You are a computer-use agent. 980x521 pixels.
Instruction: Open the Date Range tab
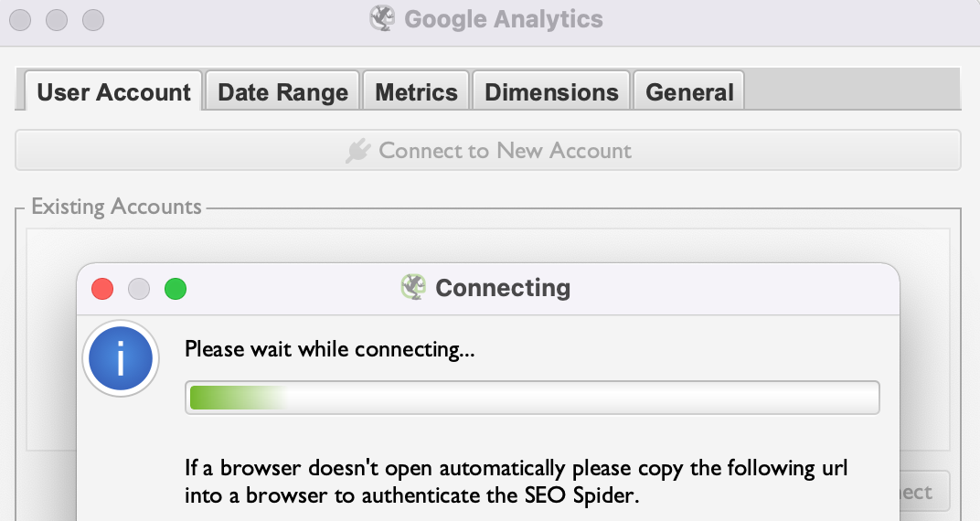(282, 91)
